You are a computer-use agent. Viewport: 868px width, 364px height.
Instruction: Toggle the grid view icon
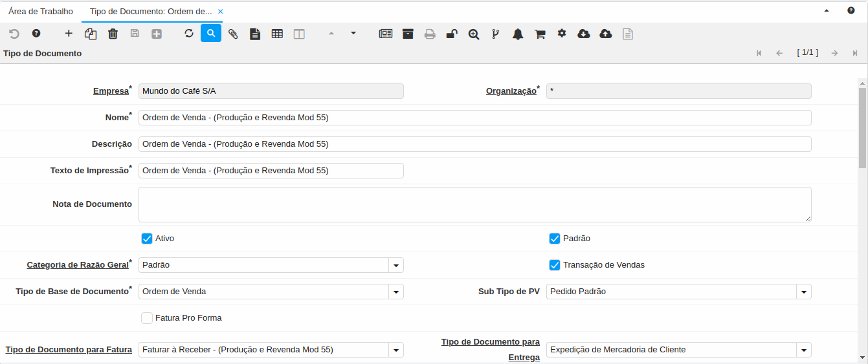[x=277, y=34]
